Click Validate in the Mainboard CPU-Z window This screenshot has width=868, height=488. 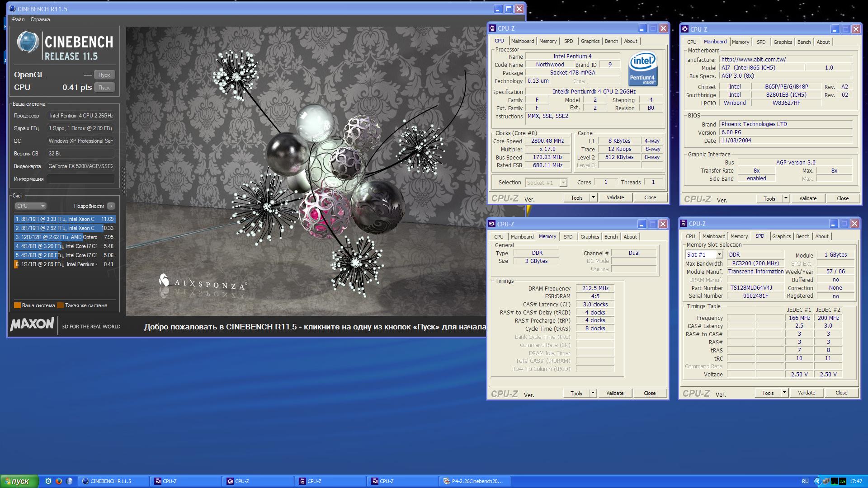808,198
